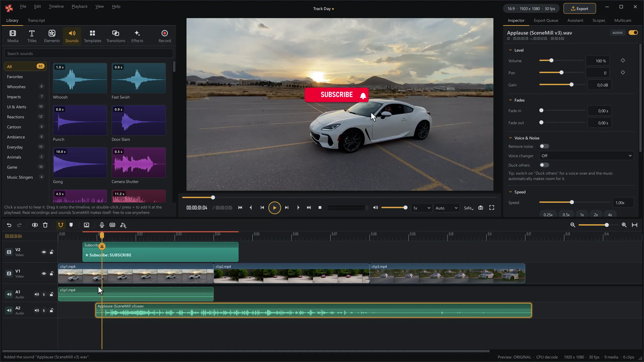Click the split clip tool

coord(35,225)
